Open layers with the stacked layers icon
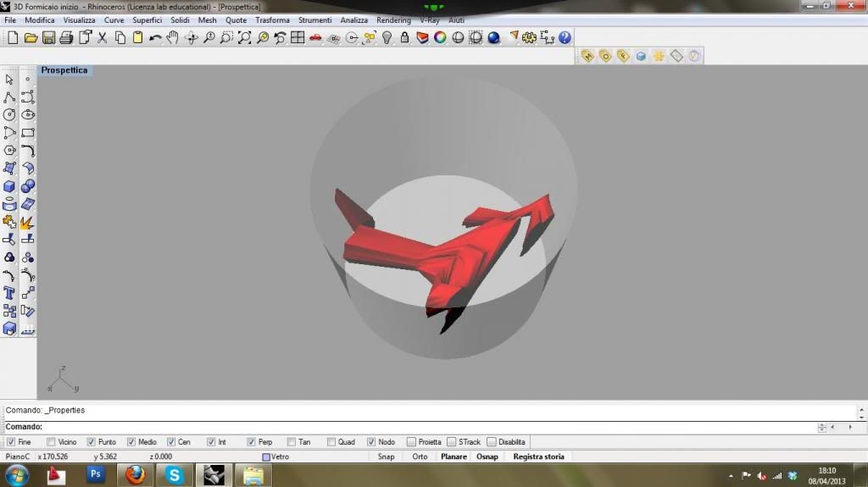The width and height of the screenshot is (868, 487). pos(422,37)
